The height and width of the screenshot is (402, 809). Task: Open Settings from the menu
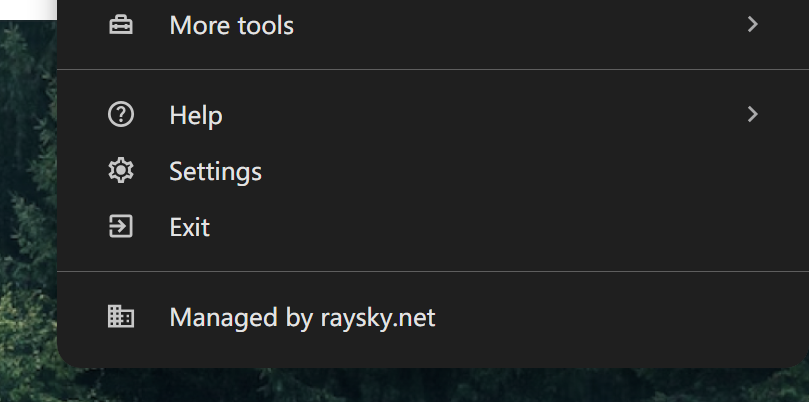(x=215, y=172)
